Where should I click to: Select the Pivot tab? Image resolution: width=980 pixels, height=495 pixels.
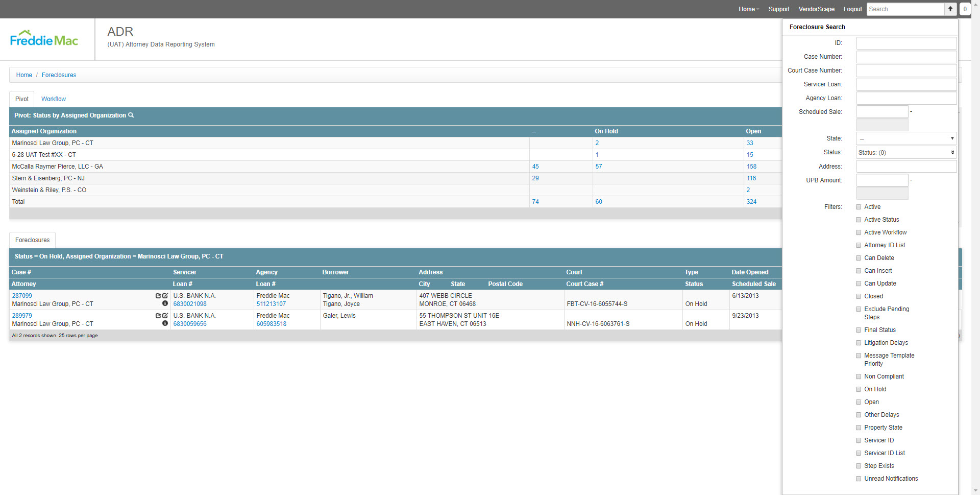pyautogui.click(x=22, y=99)
